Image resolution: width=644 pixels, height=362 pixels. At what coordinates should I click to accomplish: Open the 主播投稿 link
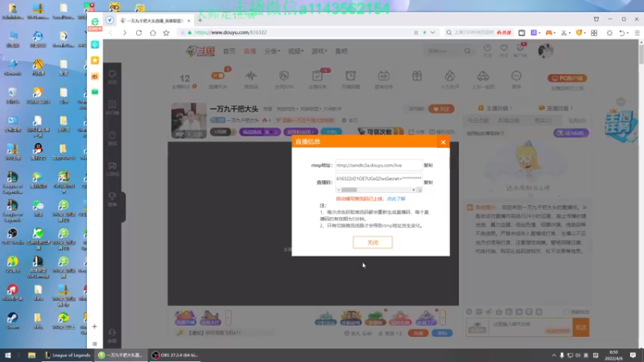495,109
